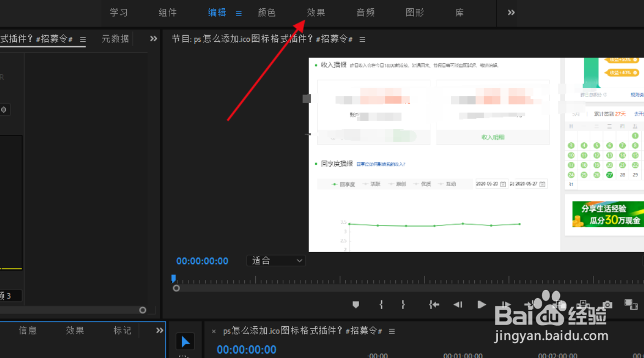This screenshot has width=644, height=358.
Task: Open the Button Editor icon at far right
Action: click(631, 304)
